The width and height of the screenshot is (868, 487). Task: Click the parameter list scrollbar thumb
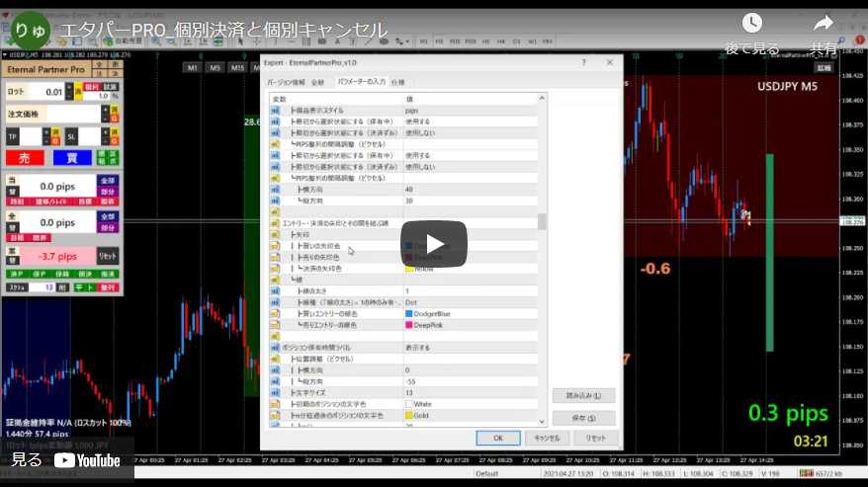(x=542, y=221)
